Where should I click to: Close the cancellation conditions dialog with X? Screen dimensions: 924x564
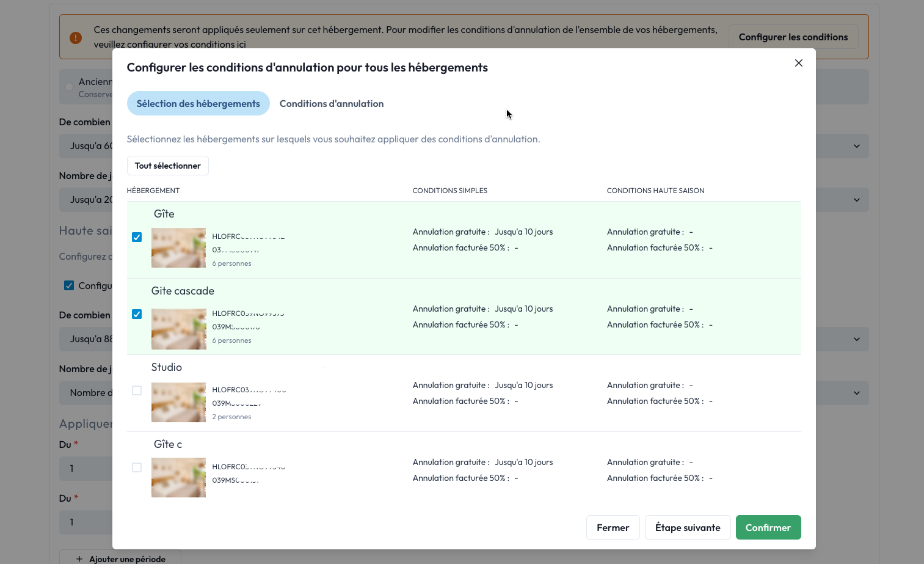click(x=798, y=63)
